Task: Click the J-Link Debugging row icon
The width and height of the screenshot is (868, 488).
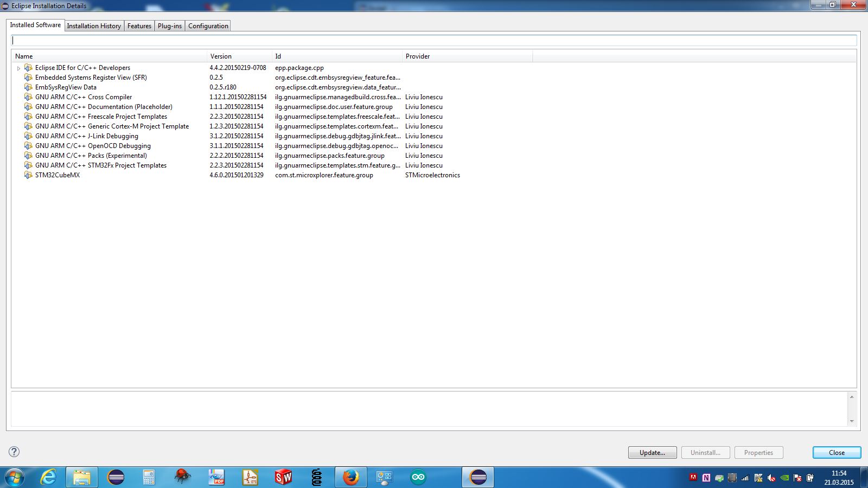Action: point(28,136)
